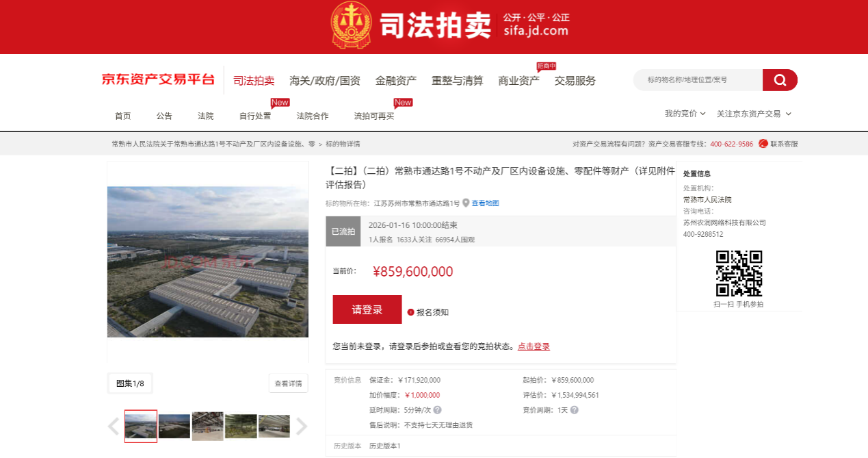Viewport: 868px width, 458px height.
Task: Open 商业资产 tab
Action: [x=518, y=81]
